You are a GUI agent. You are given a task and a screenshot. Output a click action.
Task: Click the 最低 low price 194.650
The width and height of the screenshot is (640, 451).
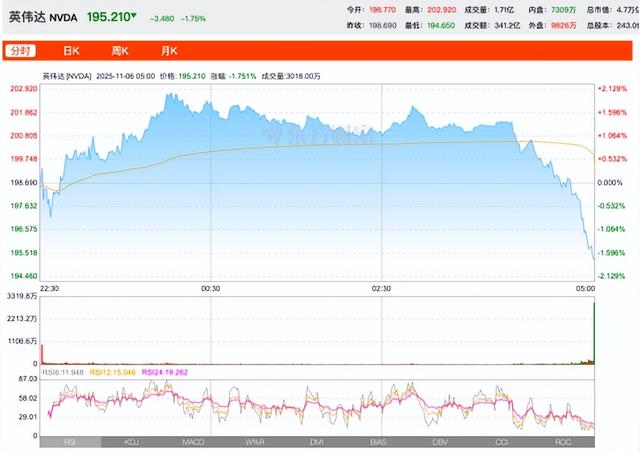[x=441, y=25]
